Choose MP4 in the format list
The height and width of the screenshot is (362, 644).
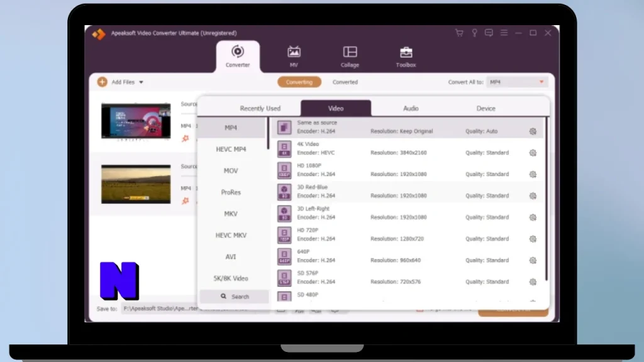(231, 128)
